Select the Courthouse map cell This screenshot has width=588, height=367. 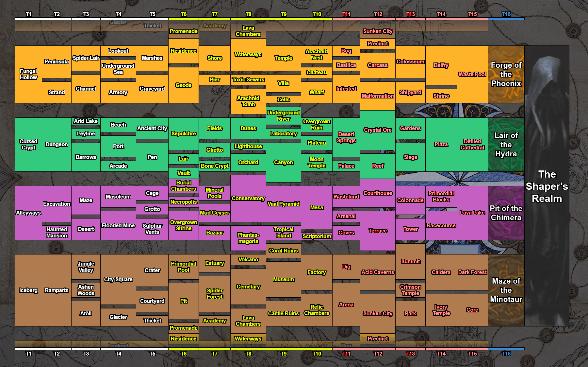pos(378,193)
